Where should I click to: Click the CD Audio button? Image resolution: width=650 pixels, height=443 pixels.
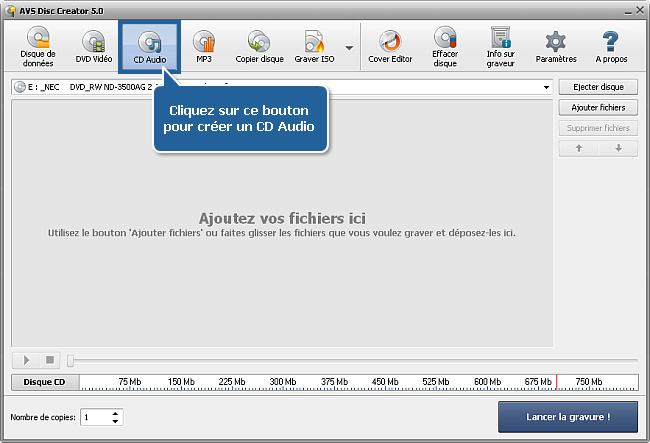[150, 46]
